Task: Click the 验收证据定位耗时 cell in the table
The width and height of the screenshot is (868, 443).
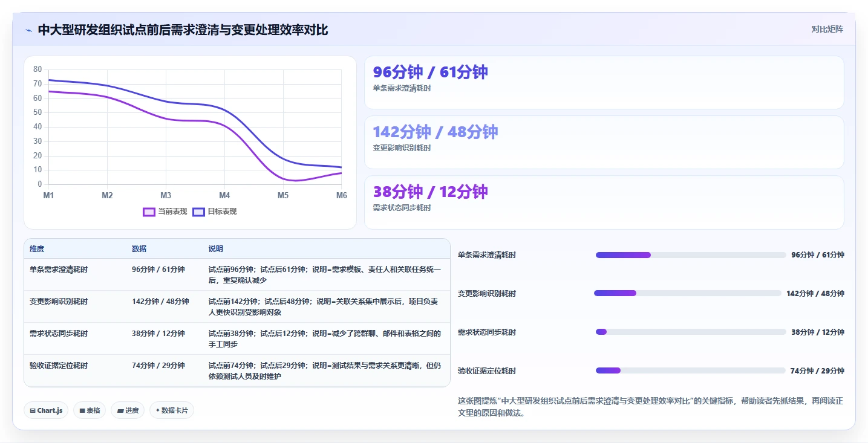Action: pyautogui.click(x=59, y=366)
